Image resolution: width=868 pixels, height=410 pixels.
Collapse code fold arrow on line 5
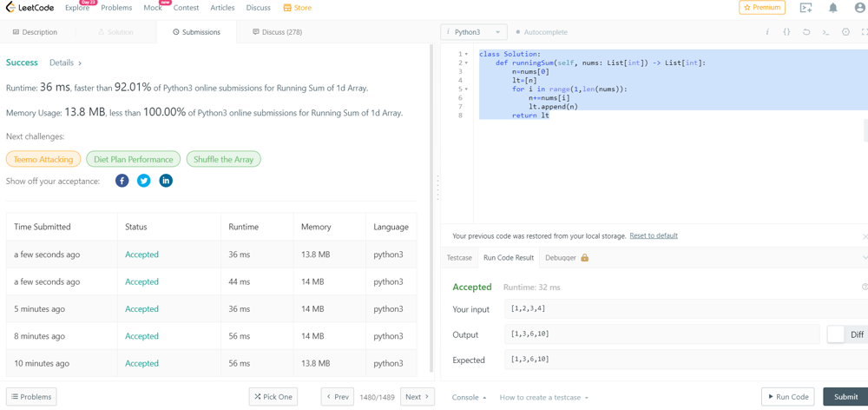(x=467, y=89)
